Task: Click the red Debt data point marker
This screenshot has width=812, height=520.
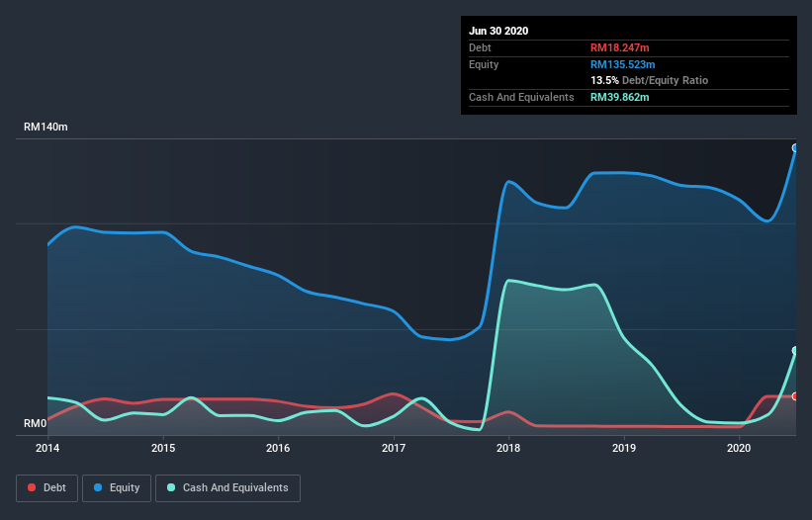Action: pos(795,396)
